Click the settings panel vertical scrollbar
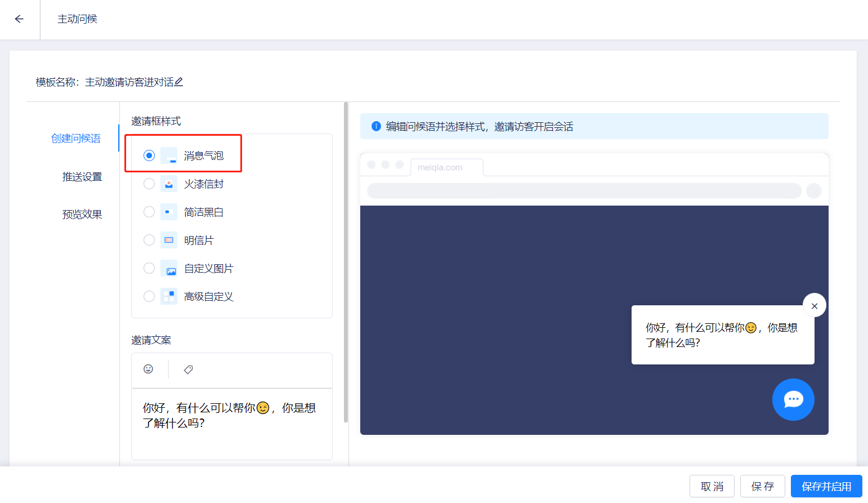 click(x=346, y=262)
